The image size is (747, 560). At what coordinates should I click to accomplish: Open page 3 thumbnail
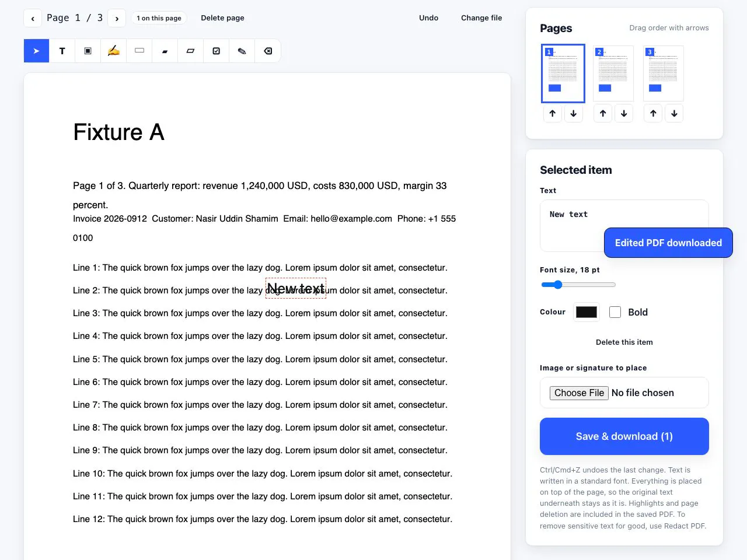[x=664, y=73]
